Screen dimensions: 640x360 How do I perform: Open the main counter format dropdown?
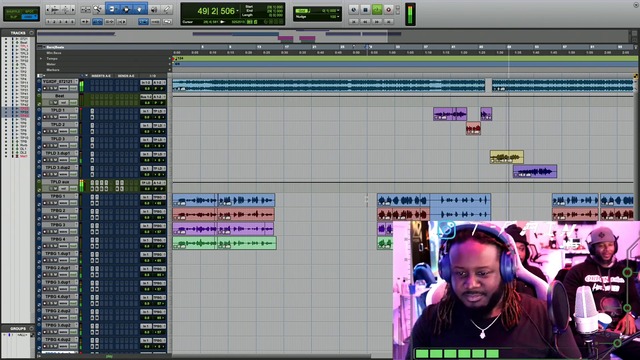point(238,11)
